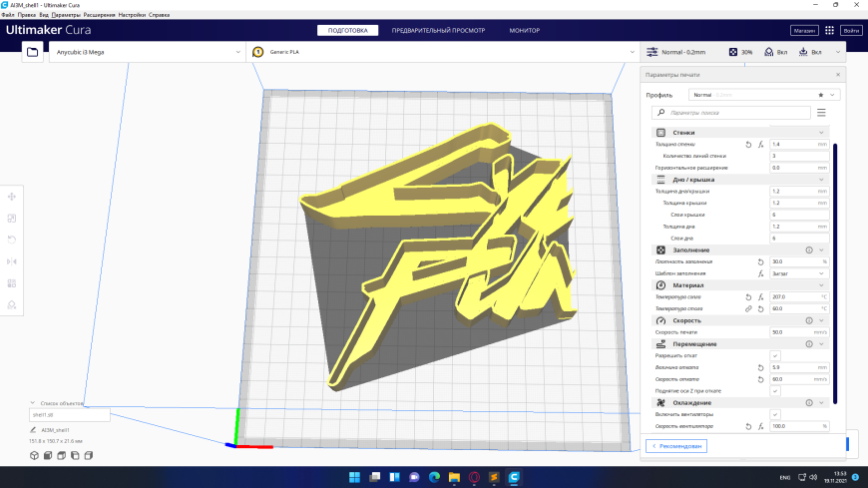Image resolution: width=868 pixels, height=488 pixels.
Task: Open the Расширения menu
Action: pyautogui.click(x=99, y=15)
